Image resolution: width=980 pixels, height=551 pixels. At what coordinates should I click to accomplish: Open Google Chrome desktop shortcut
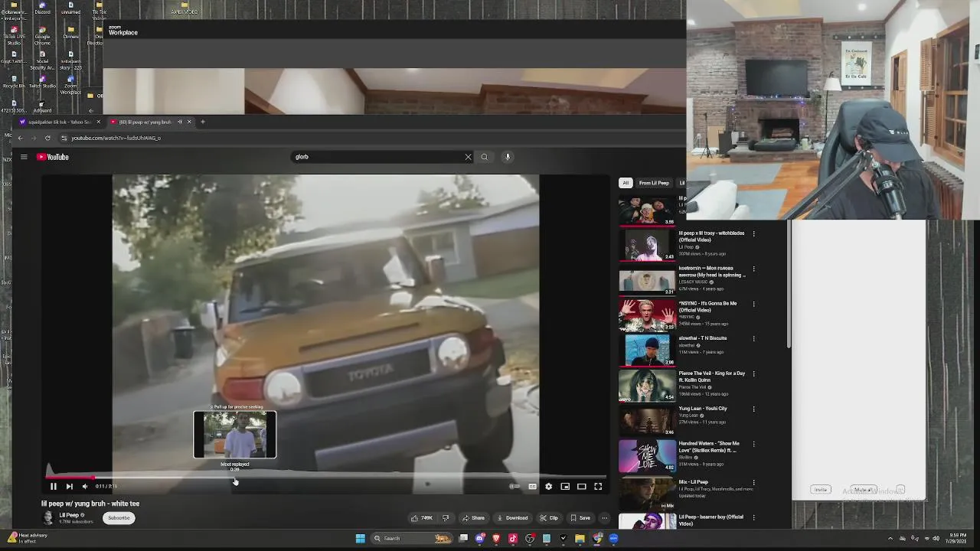(42, 34)
